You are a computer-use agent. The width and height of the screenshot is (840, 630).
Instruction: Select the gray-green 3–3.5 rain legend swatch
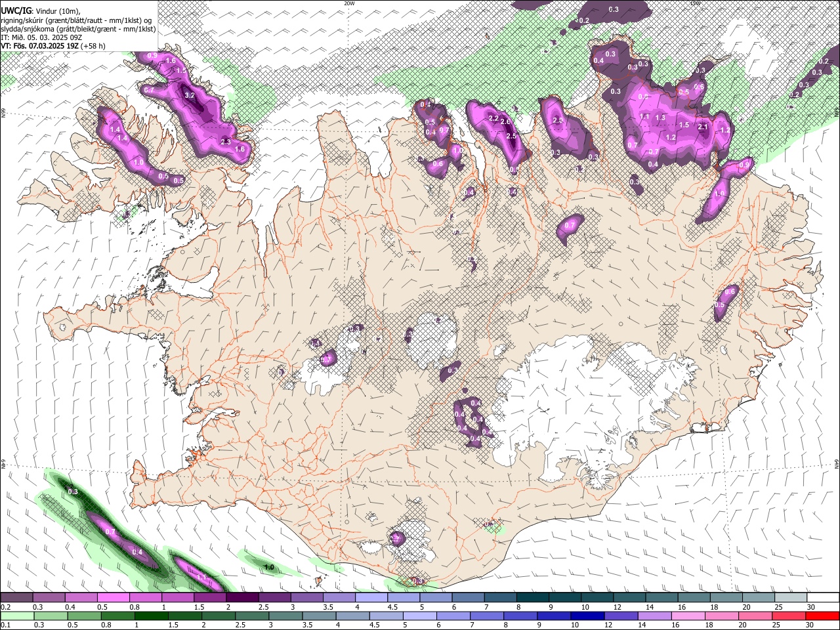tap(285, 616)
